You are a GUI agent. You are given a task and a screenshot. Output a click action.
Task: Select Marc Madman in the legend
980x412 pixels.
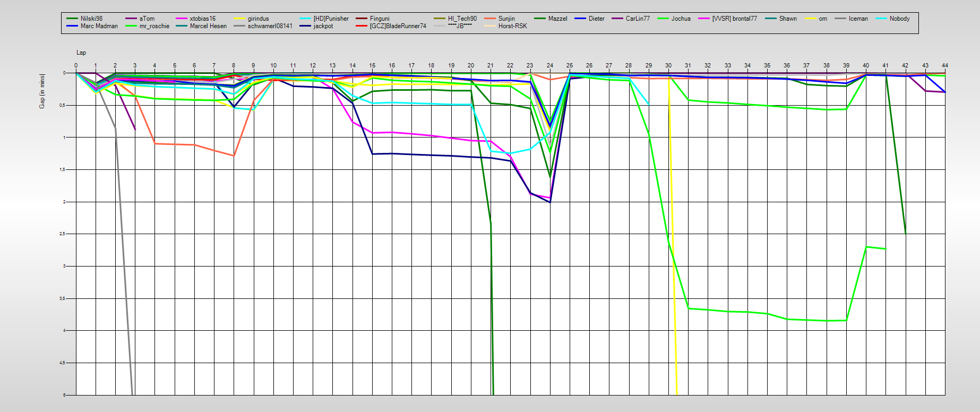(99, 26)
